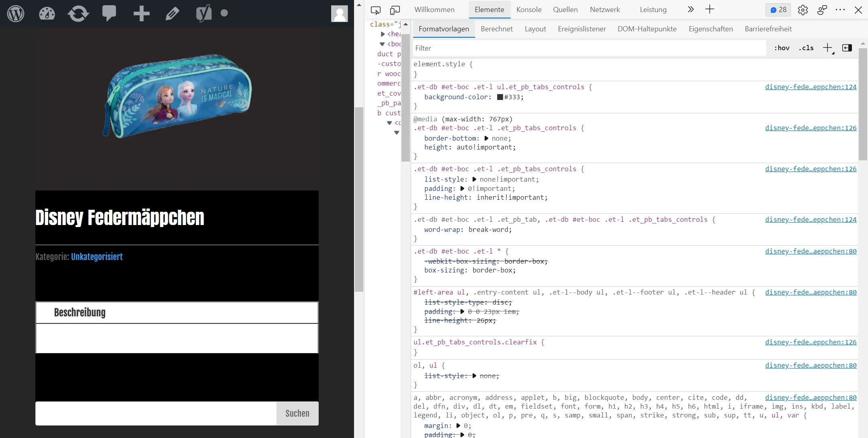Select the Formatvorlagen subtab
Screen dimensions: 868x438
point(444,29)
